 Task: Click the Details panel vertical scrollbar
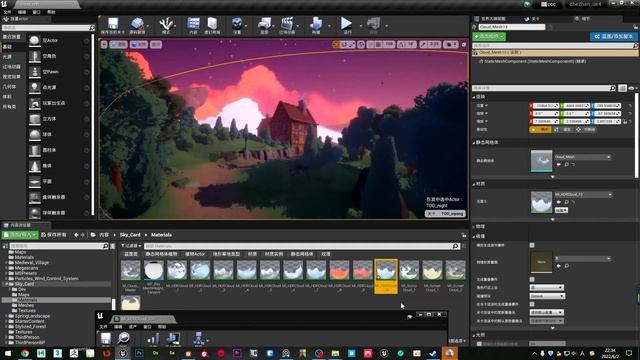(637, 135)
